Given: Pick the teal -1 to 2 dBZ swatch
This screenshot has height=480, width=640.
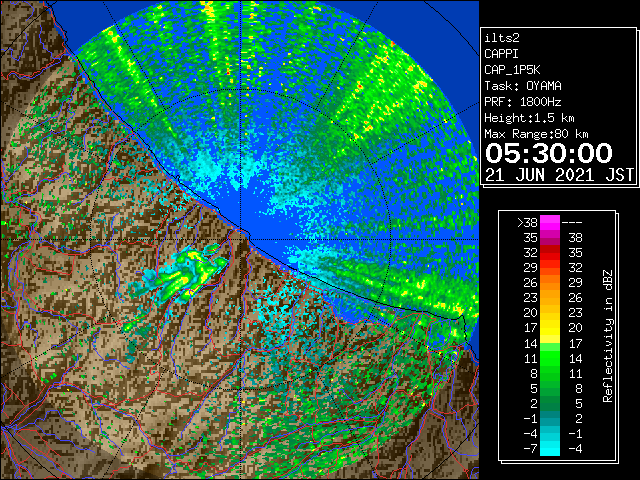Looking at the screenshot, I should (550, 418).
